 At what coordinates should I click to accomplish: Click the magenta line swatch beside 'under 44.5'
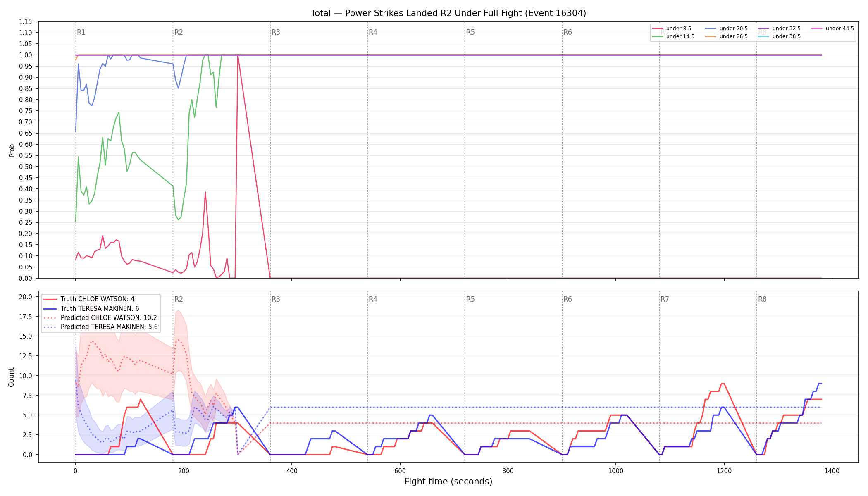(x=817, y=29)
